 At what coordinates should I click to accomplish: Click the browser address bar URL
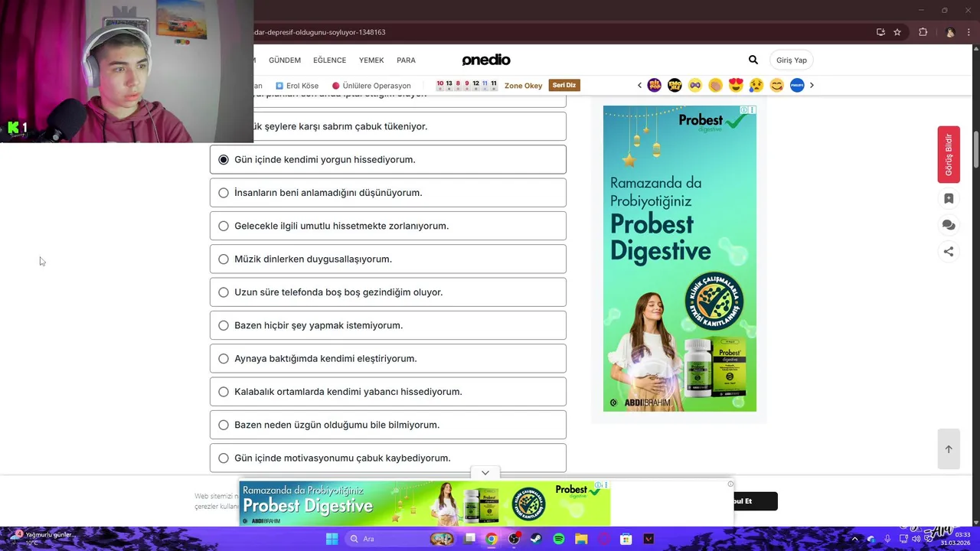tap(320, 32)
